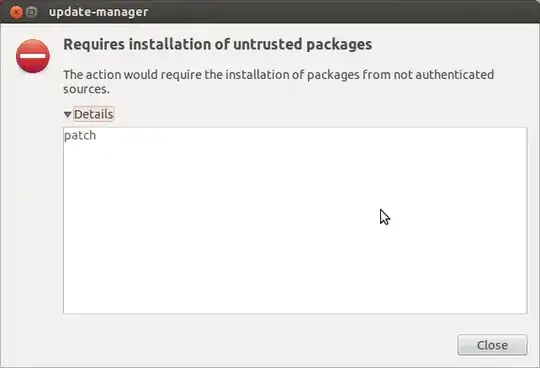Dismiss dialog with the Close button
The image size is (540, 368).
point(492,345)
